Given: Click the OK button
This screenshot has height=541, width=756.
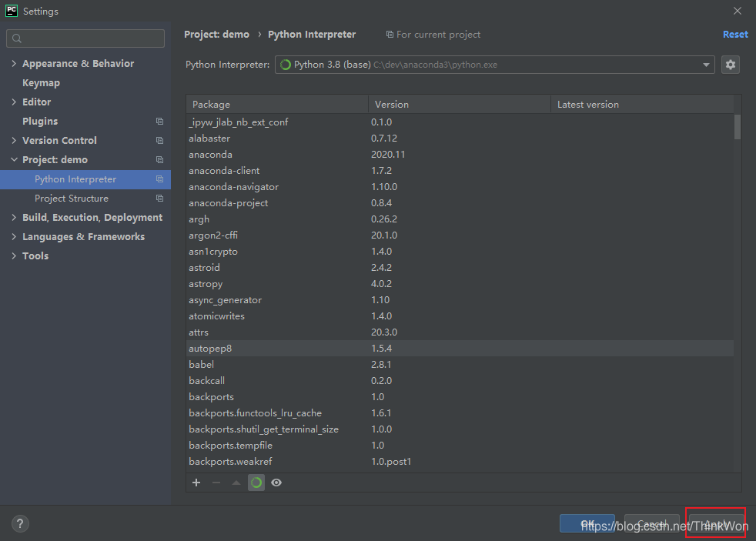Looking at the screenshot, I should [587, 523].
